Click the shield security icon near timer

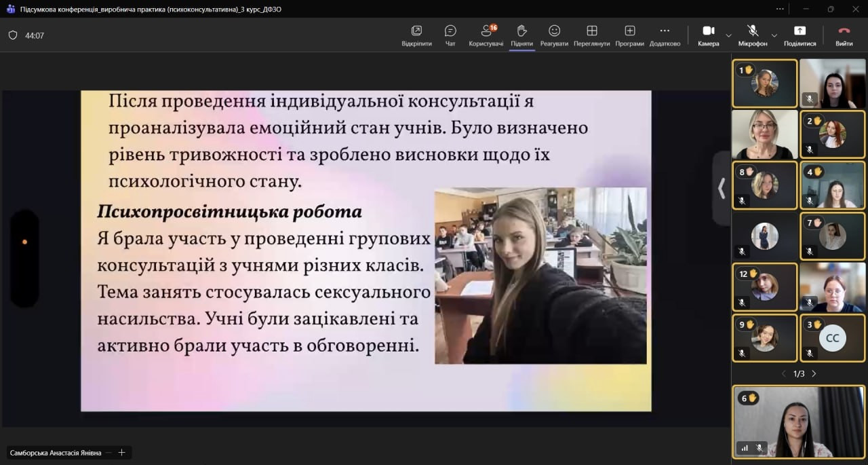pyautogui.click(x=13, y=35)
